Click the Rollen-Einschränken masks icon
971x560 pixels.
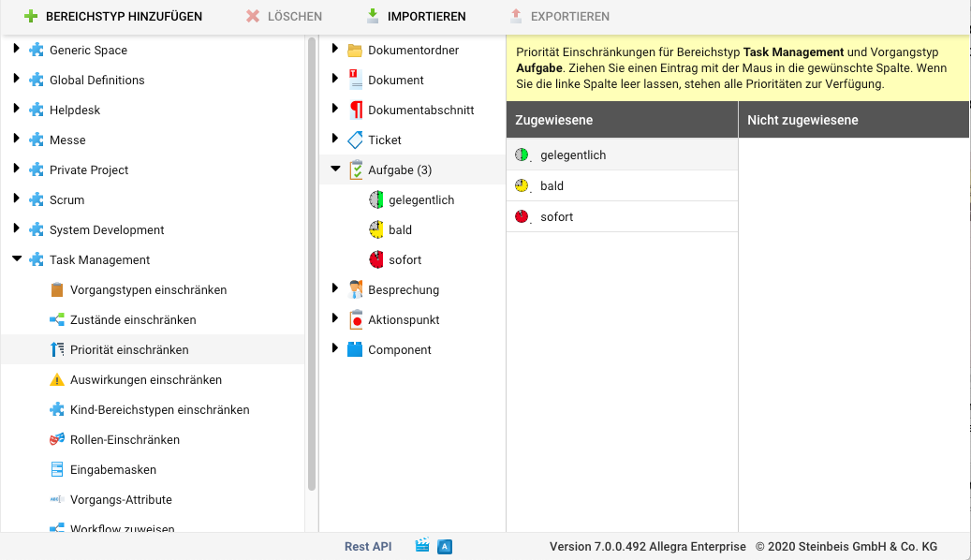pos(57,440)
